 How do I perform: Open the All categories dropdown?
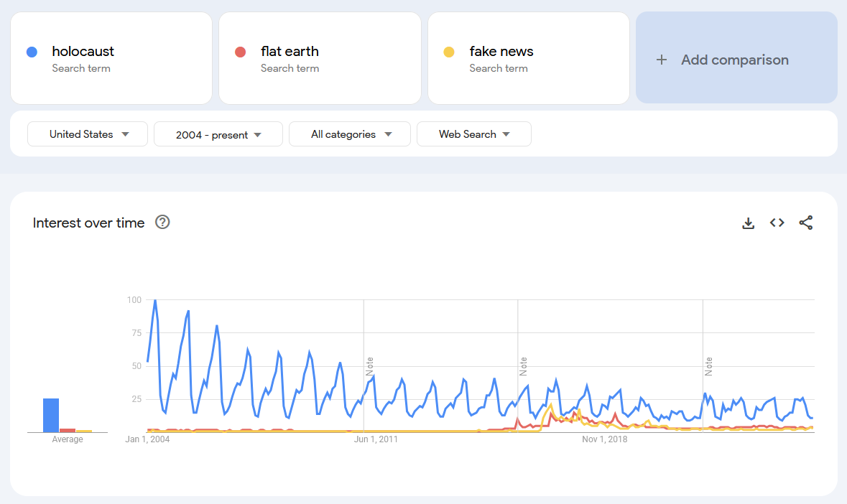[349, 134]
